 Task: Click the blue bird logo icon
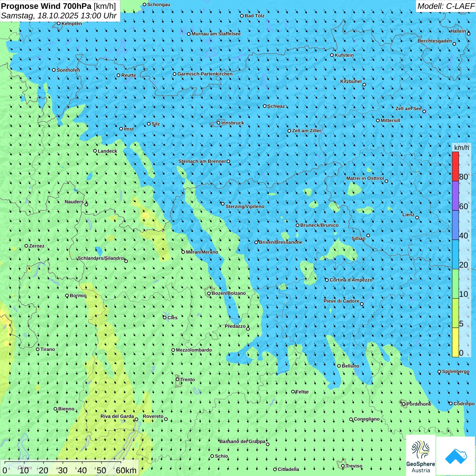[x=456, y=456]
